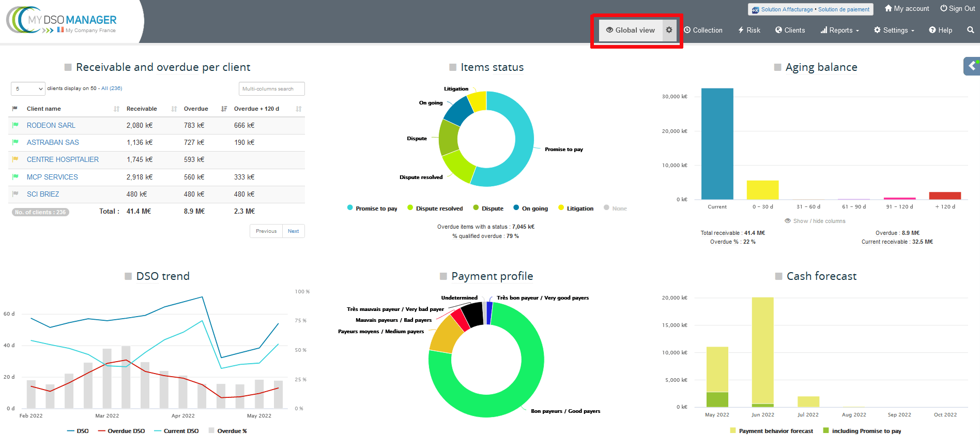Expand the collapsed side panel arrow
980x447 pixels.
(x=972, y=66)
